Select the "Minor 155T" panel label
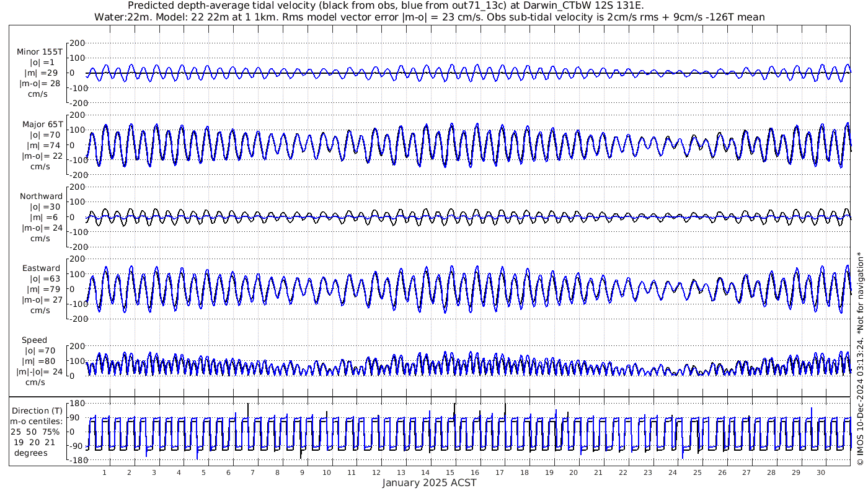The height and width of the screenshot is (496, 868). point(40,52)
